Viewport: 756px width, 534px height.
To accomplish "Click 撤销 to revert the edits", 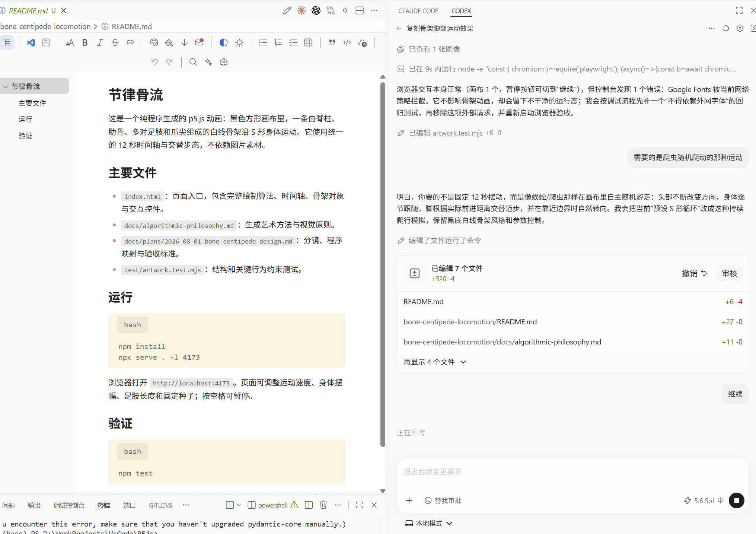I will click(694, 273).
